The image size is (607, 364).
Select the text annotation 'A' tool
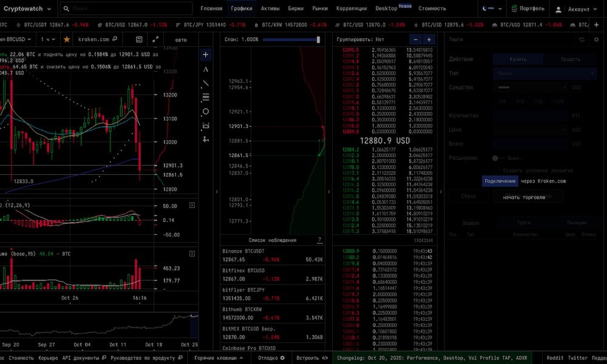coord(206,69)
